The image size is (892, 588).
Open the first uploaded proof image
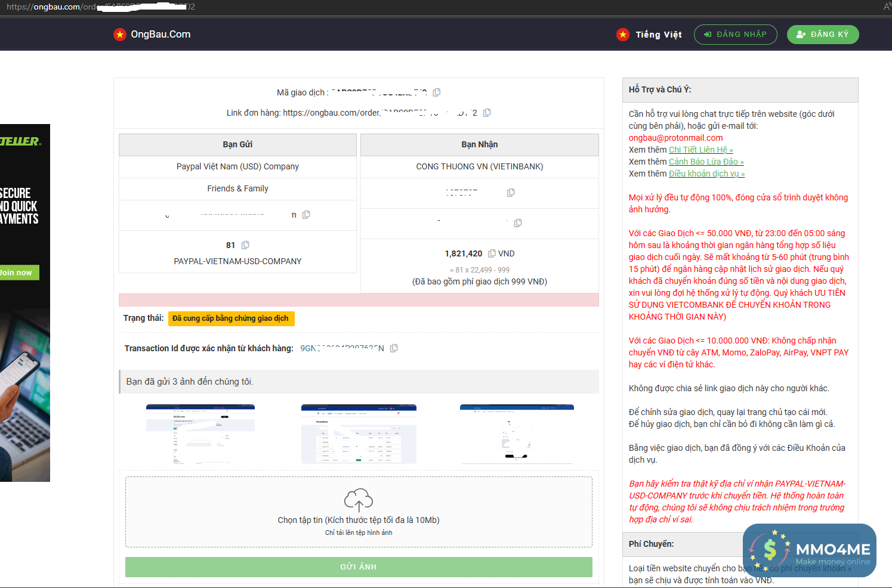pos(200,434)
